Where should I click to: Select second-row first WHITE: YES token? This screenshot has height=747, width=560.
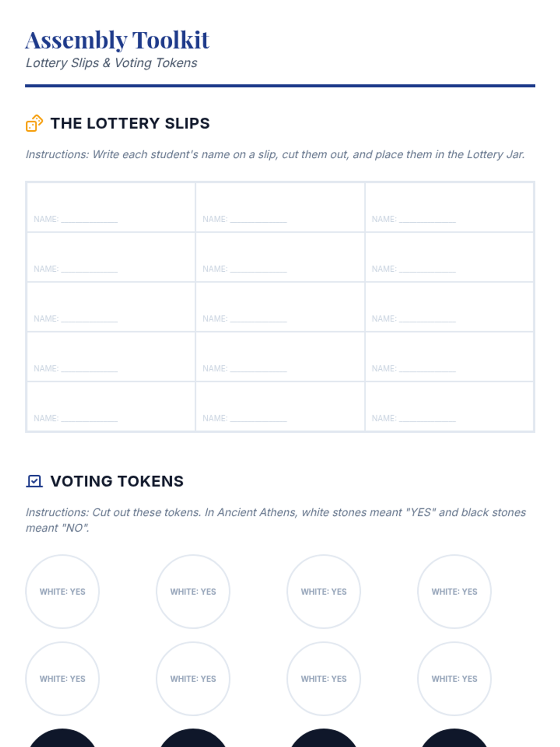pos(63,679)
